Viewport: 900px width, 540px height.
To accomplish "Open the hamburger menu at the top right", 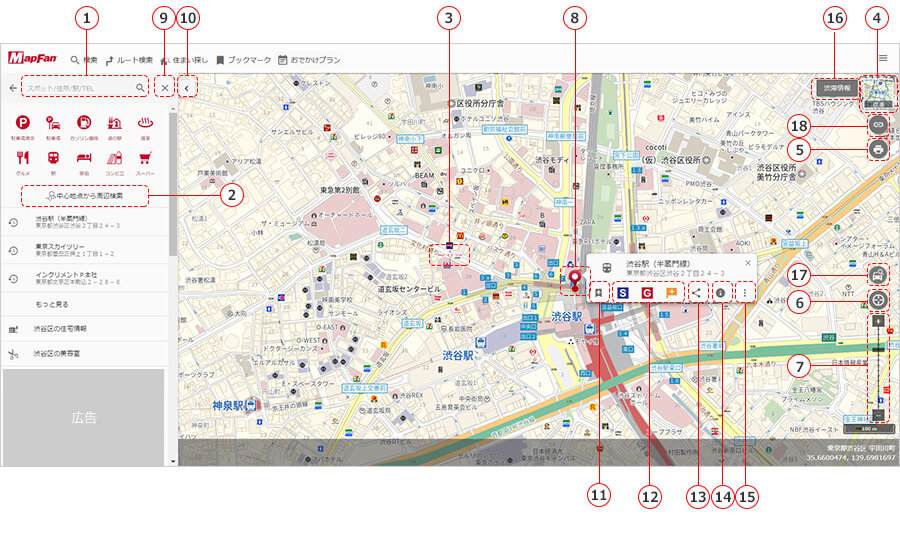I will pos(883,58).
